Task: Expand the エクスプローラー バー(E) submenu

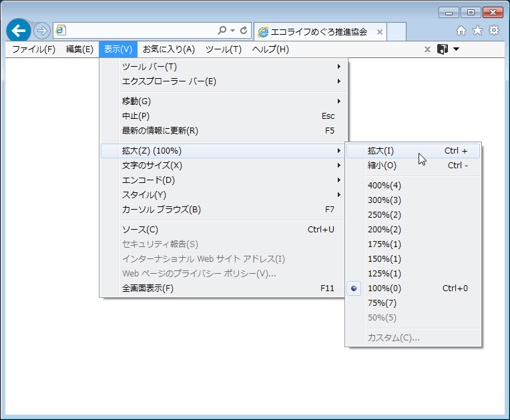Action: point(224,81)
